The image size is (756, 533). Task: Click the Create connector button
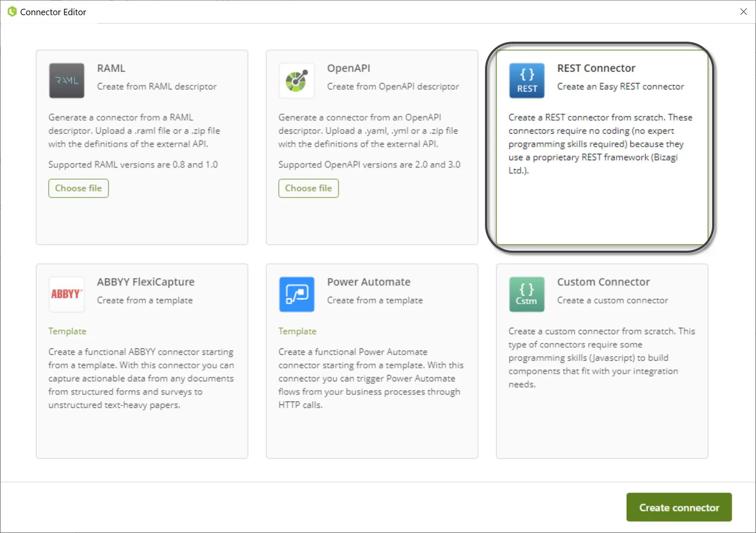pos(679,507)
